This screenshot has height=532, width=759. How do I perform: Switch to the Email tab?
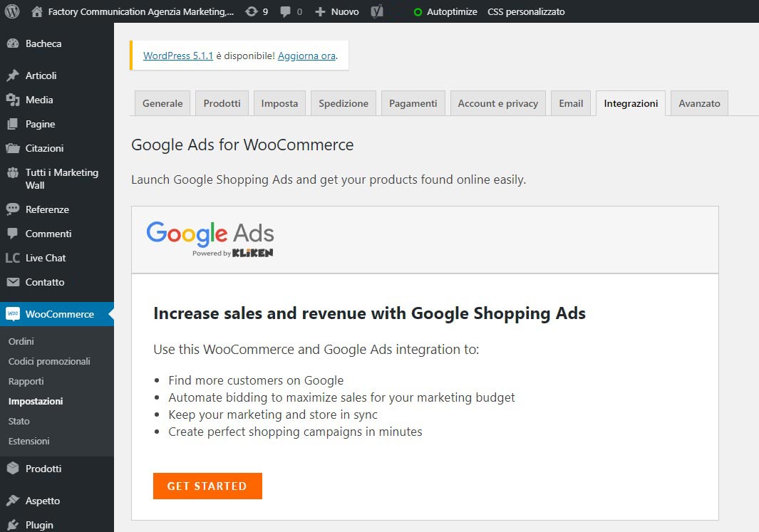pyautogui.click(x=571, y=103)
